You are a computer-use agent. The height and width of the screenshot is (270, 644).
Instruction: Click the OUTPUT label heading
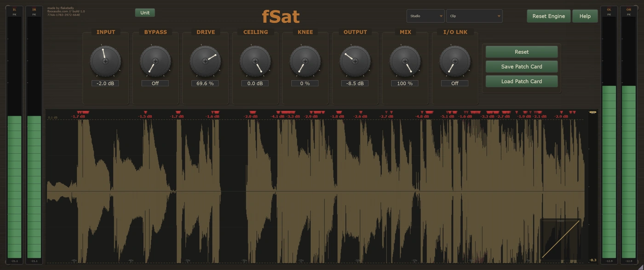click(355, 32)
